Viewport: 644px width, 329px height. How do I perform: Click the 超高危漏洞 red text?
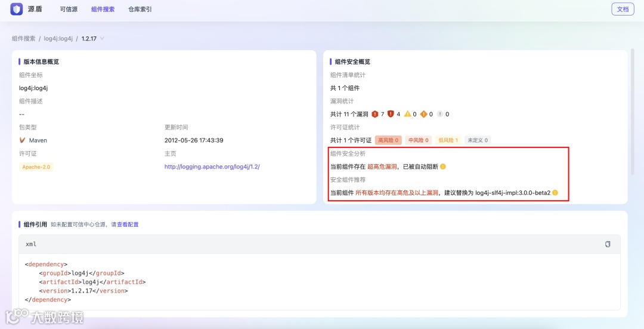pyautogui.click(x=382, y=167)
